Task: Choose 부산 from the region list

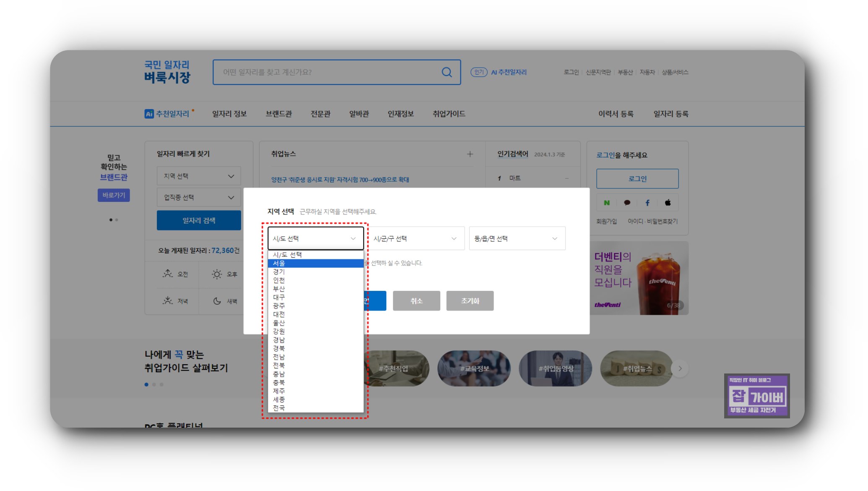Action: 315,289
